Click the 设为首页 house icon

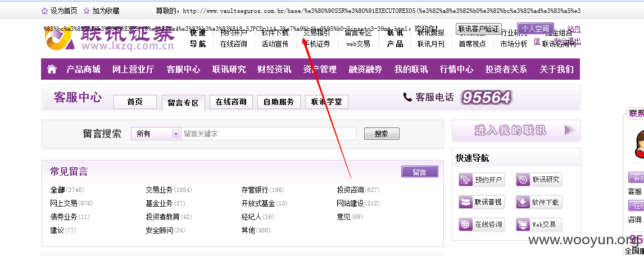44,11
